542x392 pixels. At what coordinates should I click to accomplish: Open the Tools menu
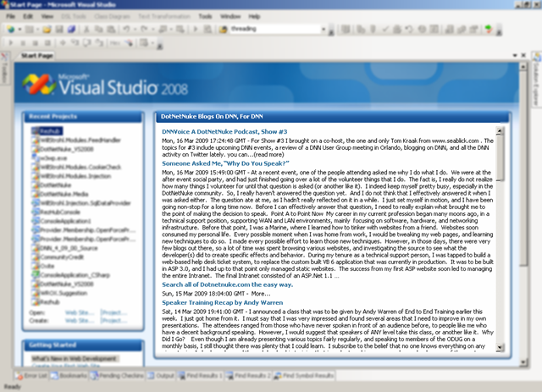click(x=205, y=16)
